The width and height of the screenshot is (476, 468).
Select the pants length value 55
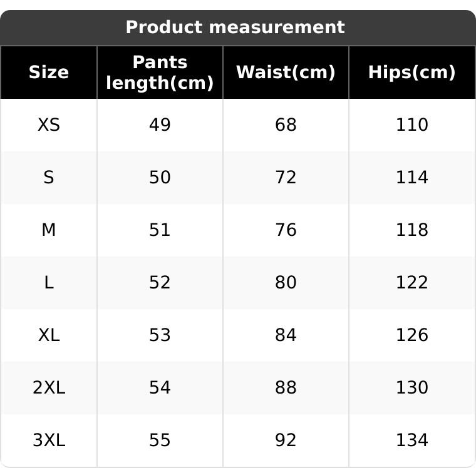[160, 440]
